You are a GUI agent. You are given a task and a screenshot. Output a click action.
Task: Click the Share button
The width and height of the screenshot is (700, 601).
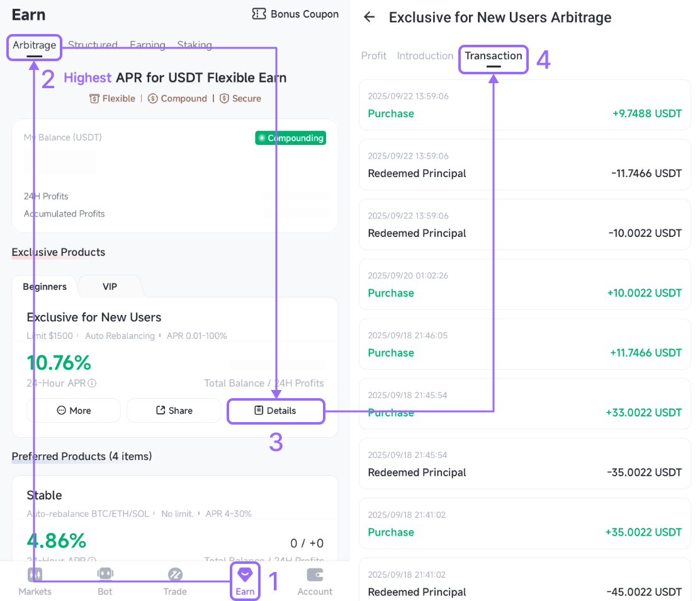pyautogui.click(x=174, y=410)
